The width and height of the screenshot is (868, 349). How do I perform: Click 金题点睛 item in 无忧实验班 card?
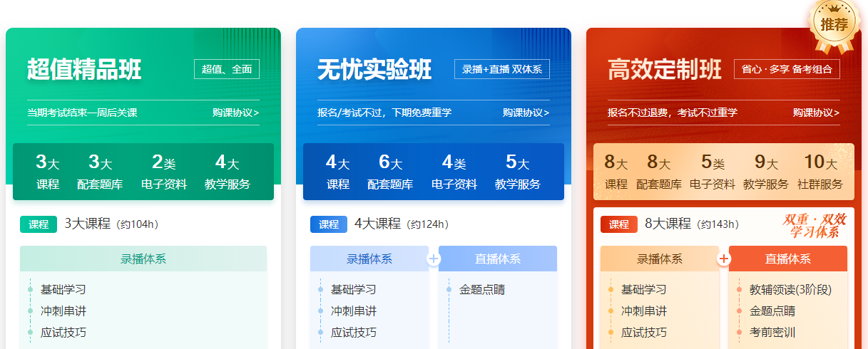coord(482,290)
